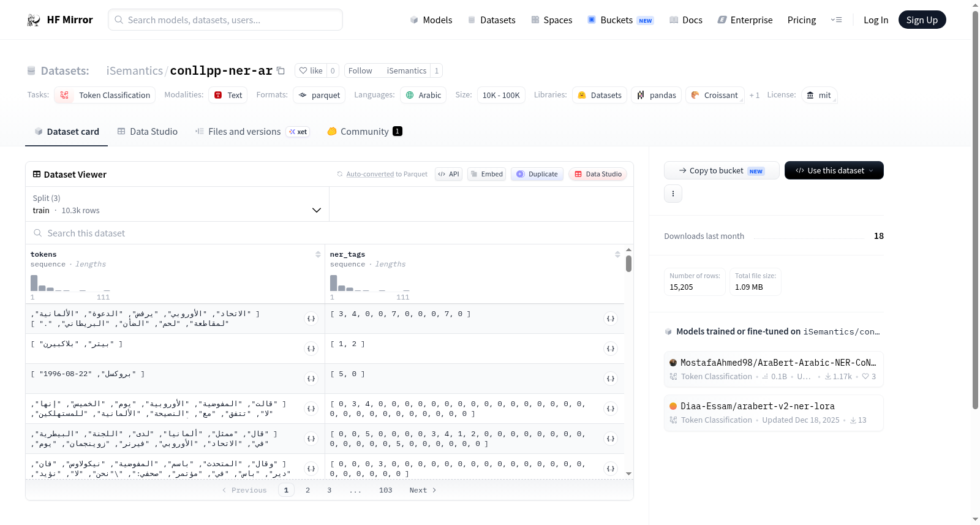
Task: Click the Copy to bucket button
Action: click(x=722, y=170)
